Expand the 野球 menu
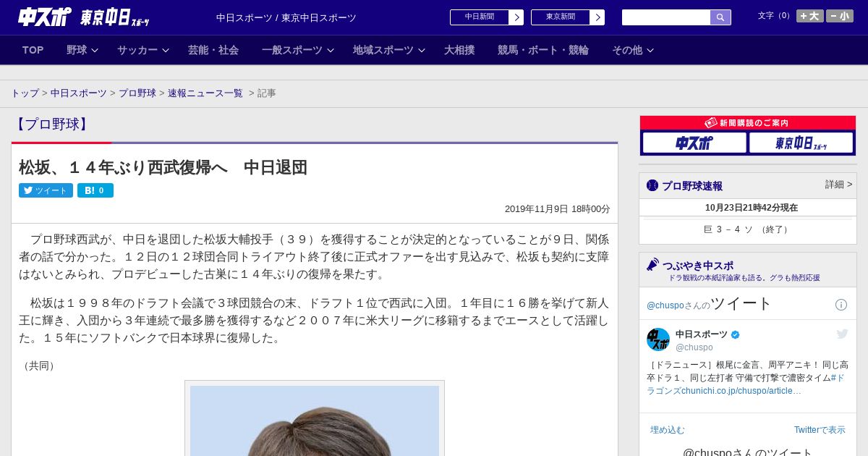868x456 pixels. pyautogui.click(x=82, y=50)
